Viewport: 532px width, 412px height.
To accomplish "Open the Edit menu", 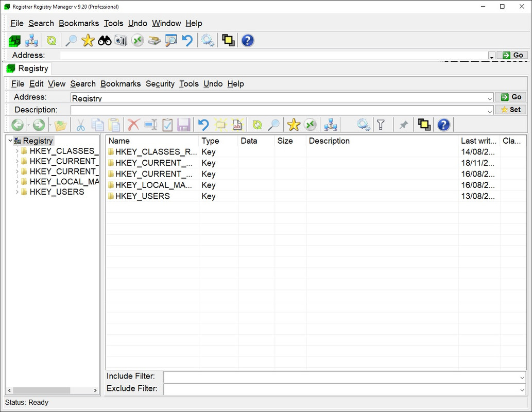I will click(36, 84).
